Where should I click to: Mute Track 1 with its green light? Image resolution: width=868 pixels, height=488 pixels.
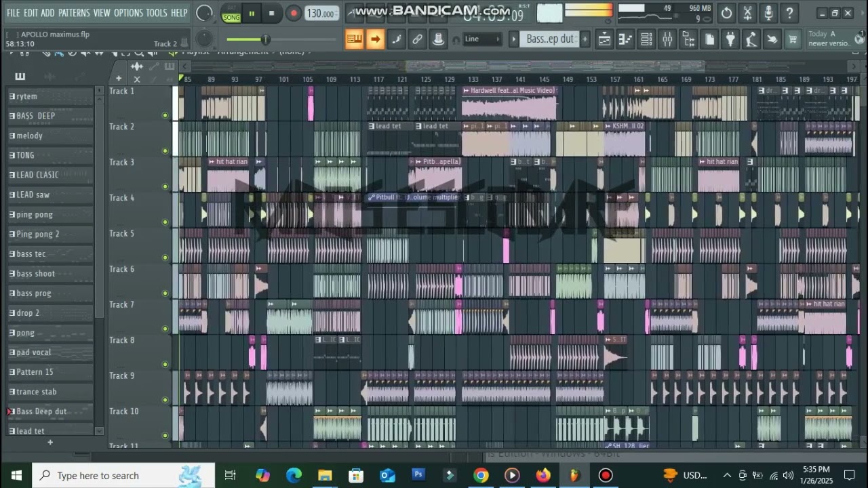[165, 115]
